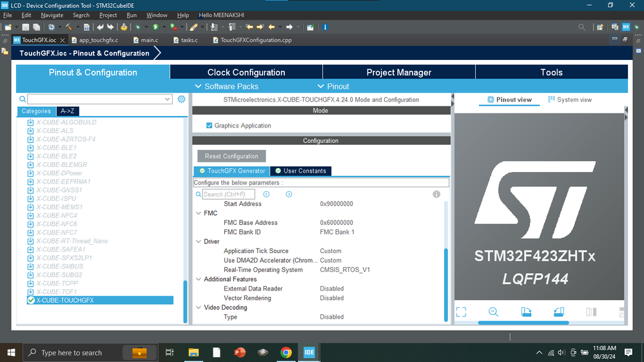The height and width of the screenshot is (362, 644).
Task: Open the TouchGFXConfiguration.cpp editor tab
Action: (x=252, y=40)
